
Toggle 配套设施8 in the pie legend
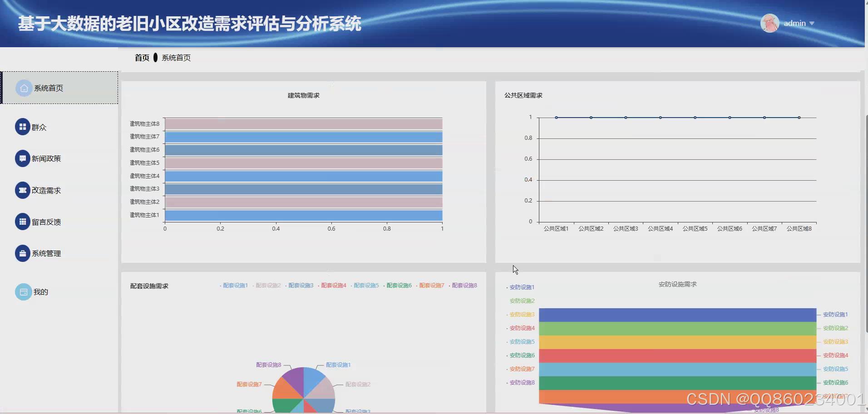(463, 286)
